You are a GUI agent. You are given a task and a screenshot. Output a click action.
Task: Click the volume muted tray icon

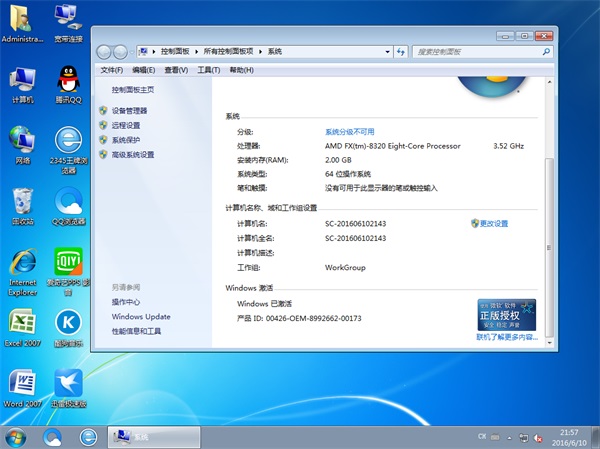point(538,438)
